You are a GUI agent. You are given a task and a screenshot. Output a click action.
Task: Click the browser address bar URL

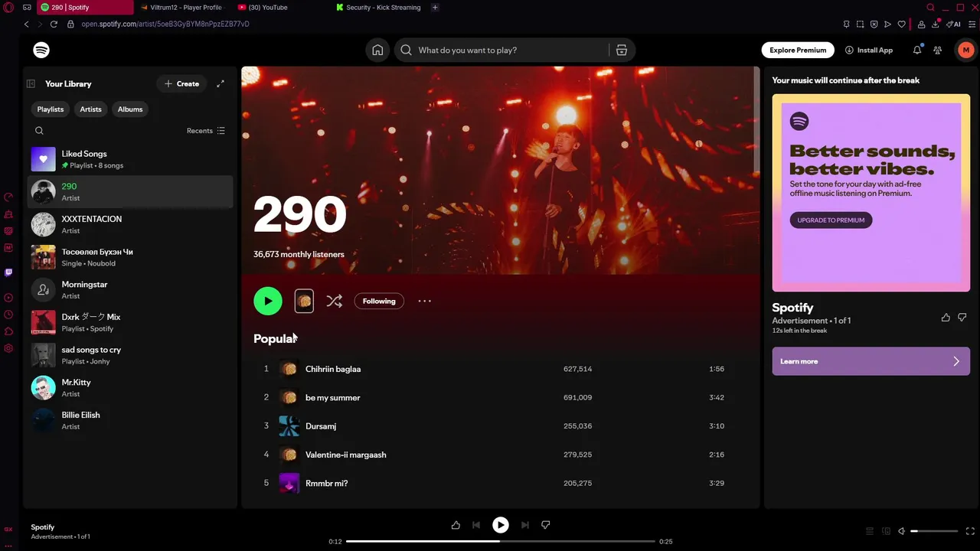pos(165,24)
